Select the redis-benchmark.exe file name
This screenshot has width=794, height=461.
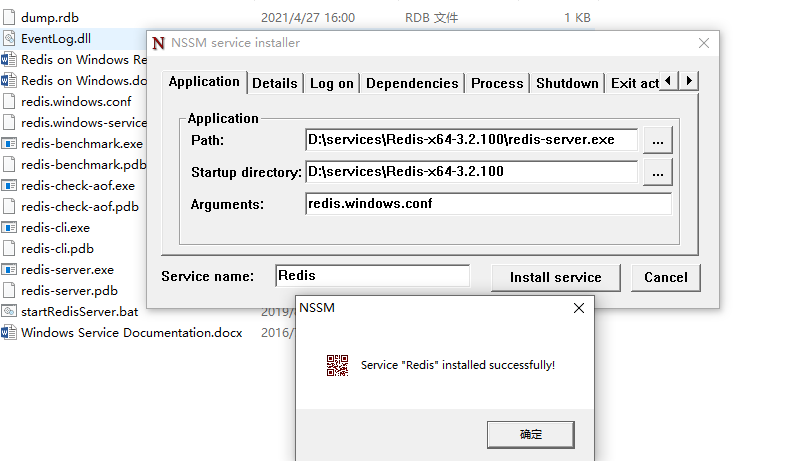[x=82, y=144]
